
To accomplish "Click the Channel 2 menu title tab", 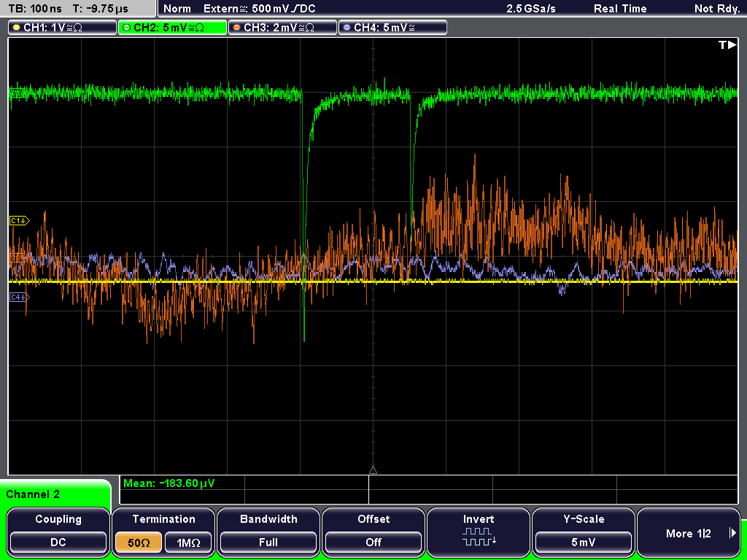I will 55,494.
